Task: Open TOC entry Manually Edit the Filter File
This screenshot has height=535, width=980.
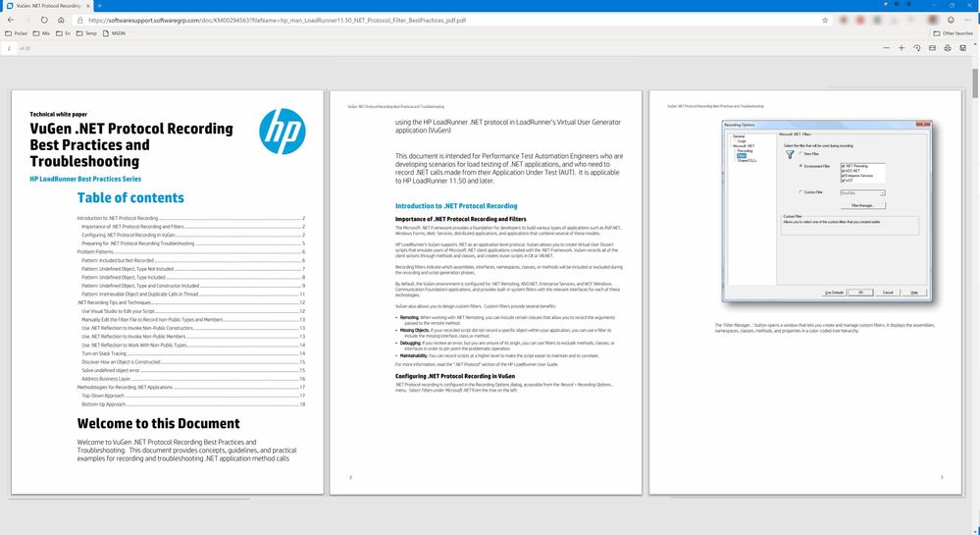Action: (x=193, y=319)
